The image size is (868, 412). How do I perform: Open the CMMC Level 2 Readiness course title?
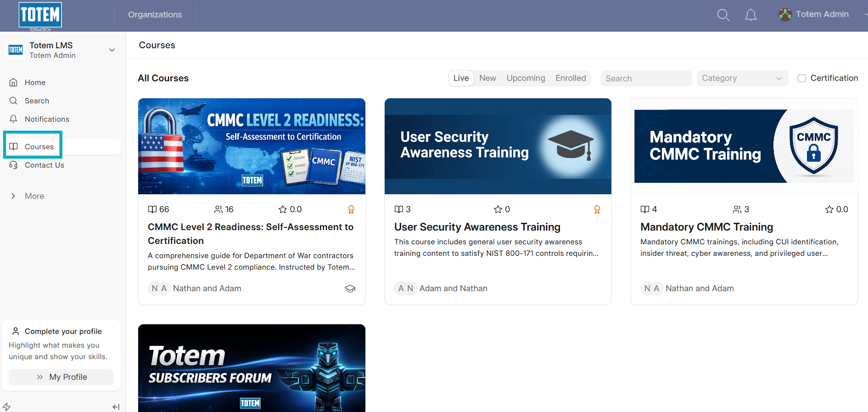[x=251, y=234]
